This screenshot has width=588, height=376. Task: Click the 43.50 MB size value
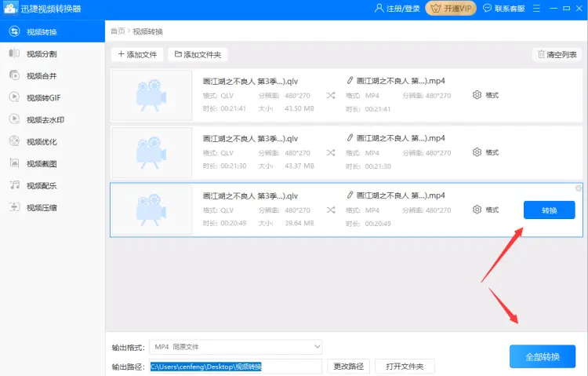pyautogui.click(x=299, y=108)
